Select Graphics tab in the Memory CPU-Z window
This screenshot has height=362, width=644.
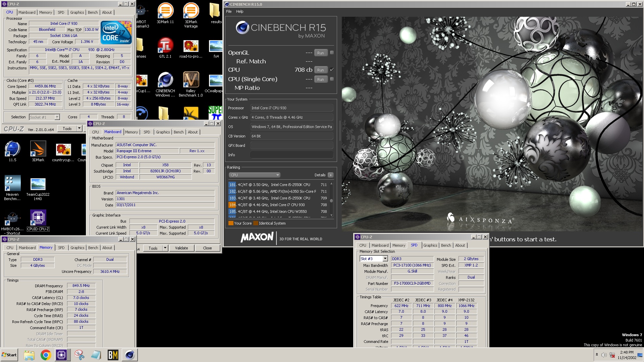coord(77,248)
